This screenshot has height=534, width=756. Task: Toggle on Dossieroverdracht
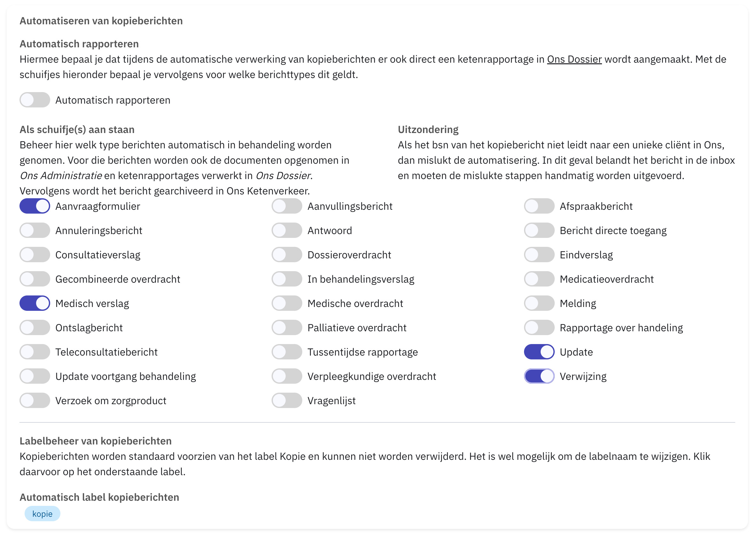[x=287, y=255]
